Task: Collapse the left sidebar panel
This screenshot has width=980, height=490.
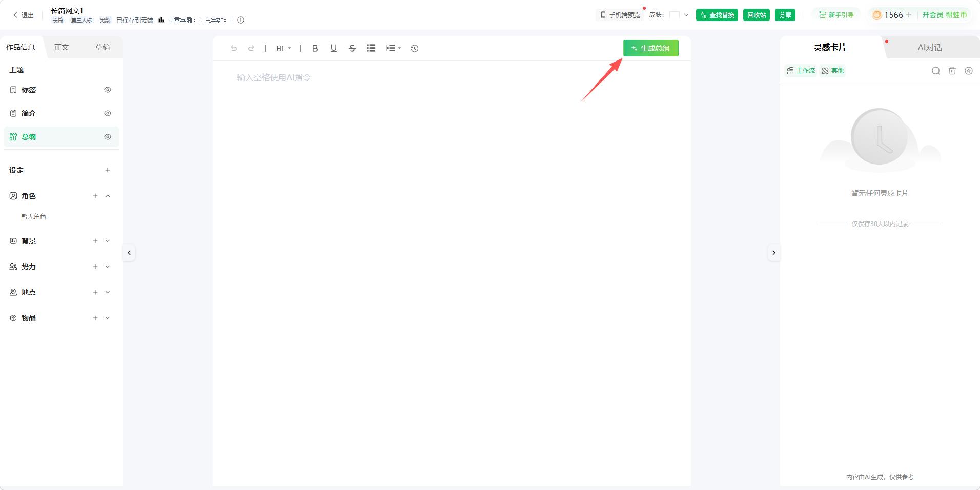Action: [x=129, y=253]
